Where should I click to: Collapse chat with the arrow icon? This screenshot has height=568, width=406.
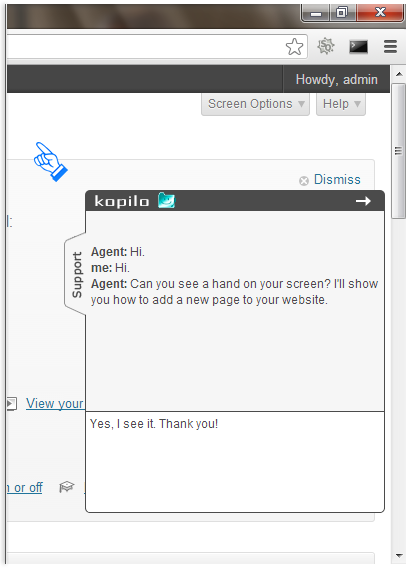(363, 201)
